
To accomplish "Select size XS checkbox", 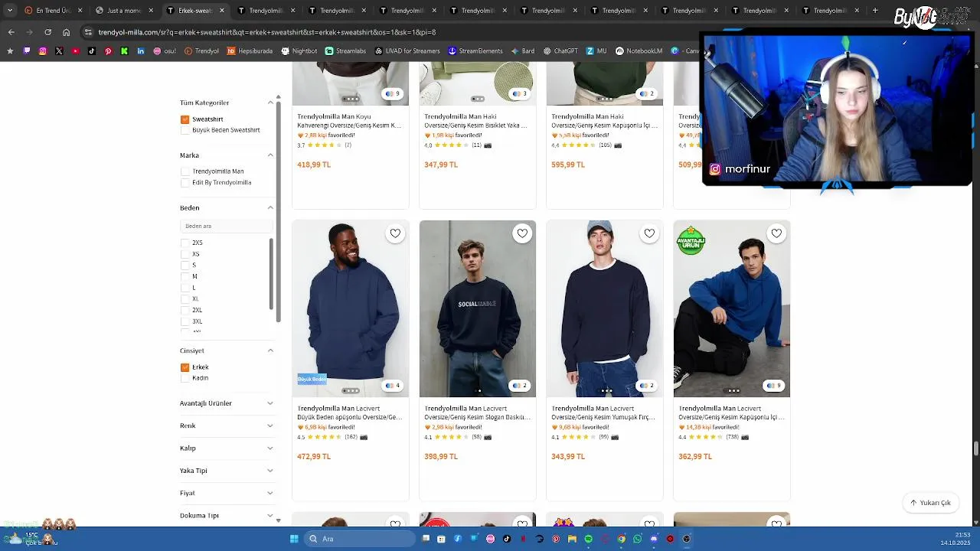I will coord(185,254).
